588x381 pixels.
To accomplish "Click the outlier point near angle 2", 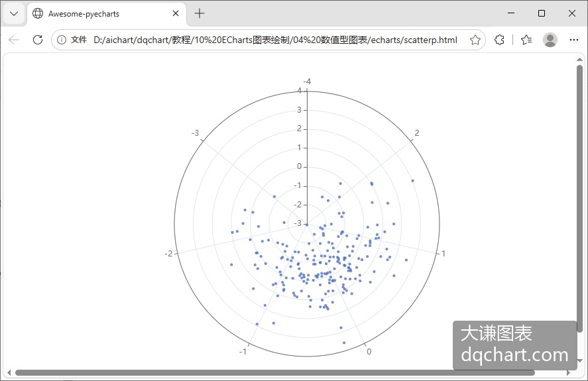I will tap(412, 181).
